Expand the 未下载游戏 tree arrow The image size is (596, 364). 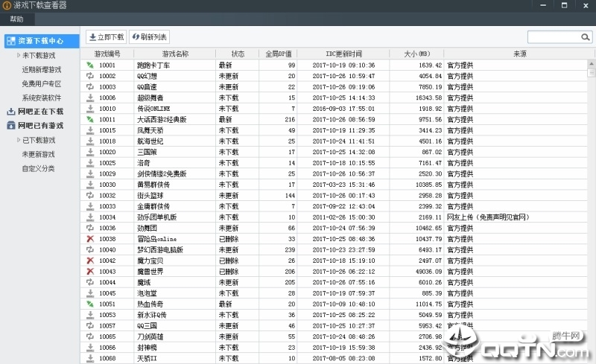18,56
